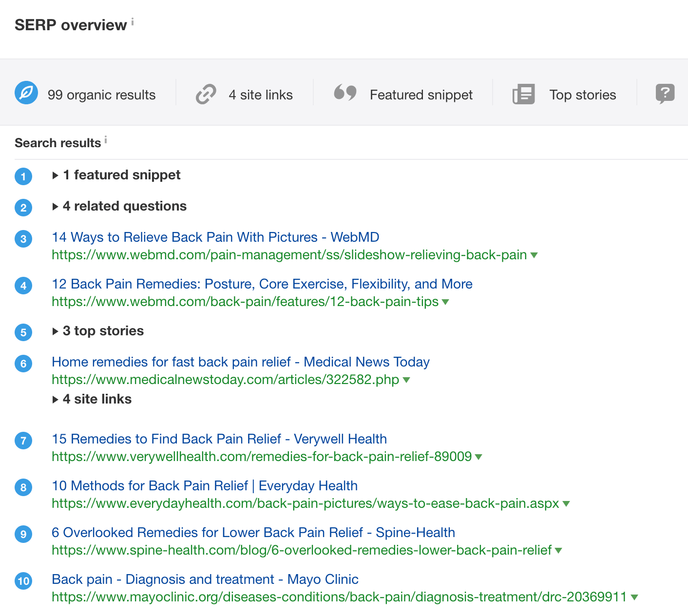Open 14 Ways to Relieve Back Pain link
Screen dimensions: 688x616
[x=215, y=237]
